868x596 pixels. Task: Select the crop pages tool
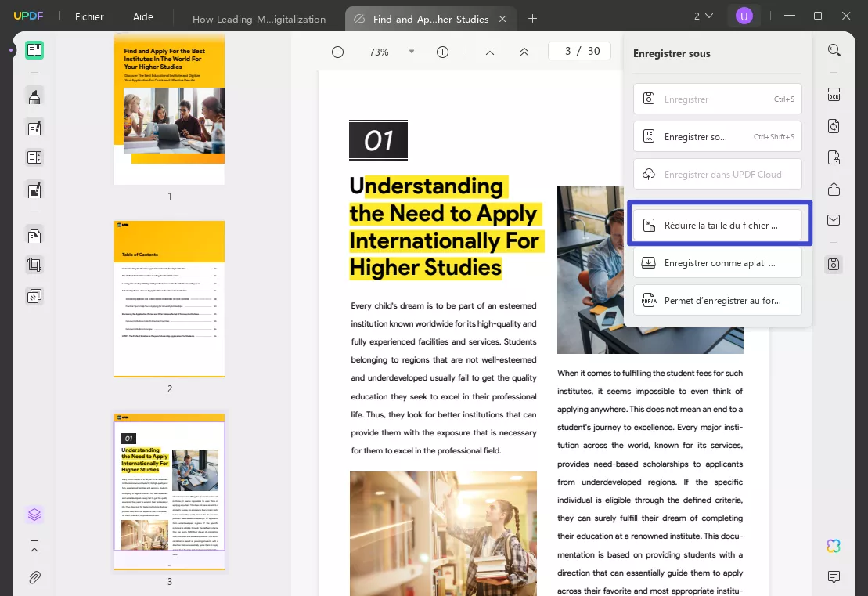point(33,264)
